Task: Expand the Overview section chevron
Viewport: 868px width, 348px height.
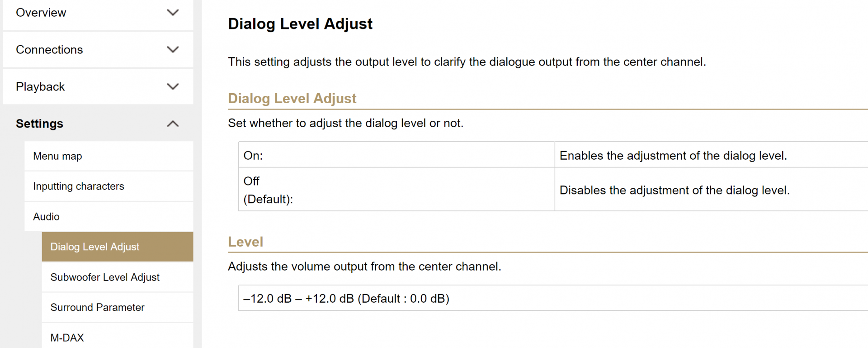Action: [173, 13]
